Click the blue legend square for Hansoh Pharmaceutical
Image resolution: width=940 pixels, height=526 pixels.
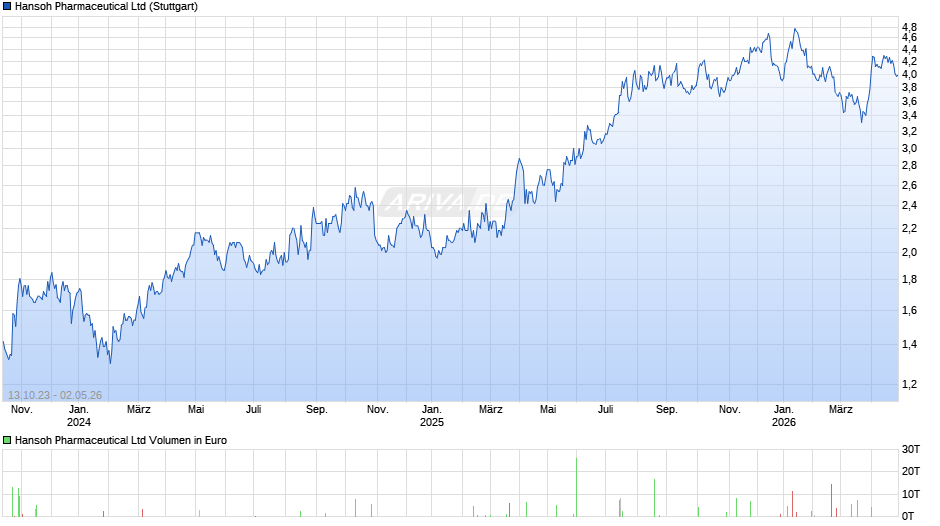click(x=7, y=7)
